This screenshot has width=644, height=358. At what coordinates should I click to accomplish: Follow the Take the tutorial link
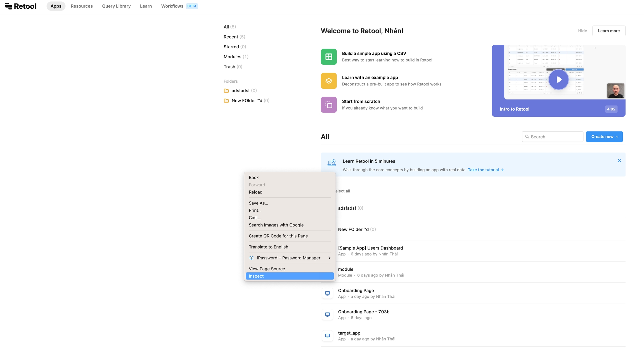[x=486, y=170]
